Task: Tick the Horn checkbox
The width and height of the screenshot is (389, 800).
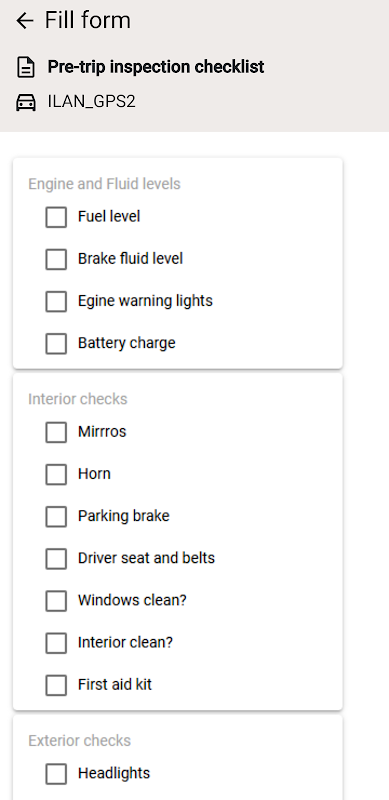Action: pyautogui.click(x=56, y=474)
